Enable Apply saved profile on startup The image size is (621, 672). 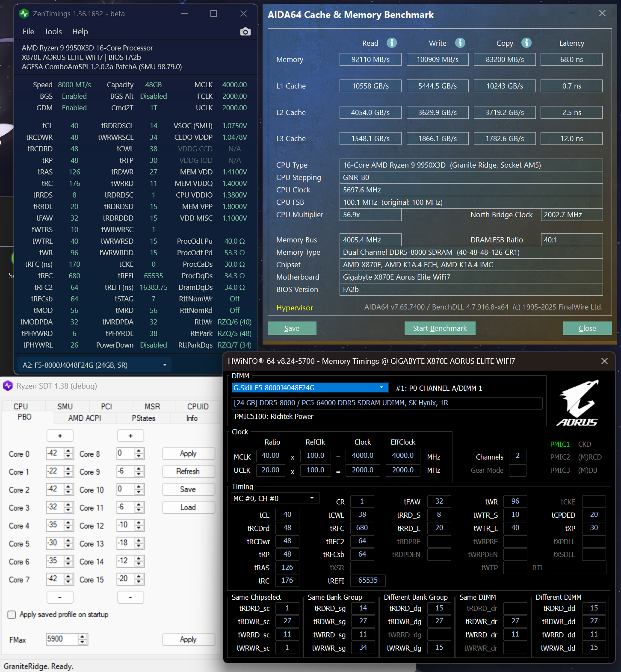12,615
